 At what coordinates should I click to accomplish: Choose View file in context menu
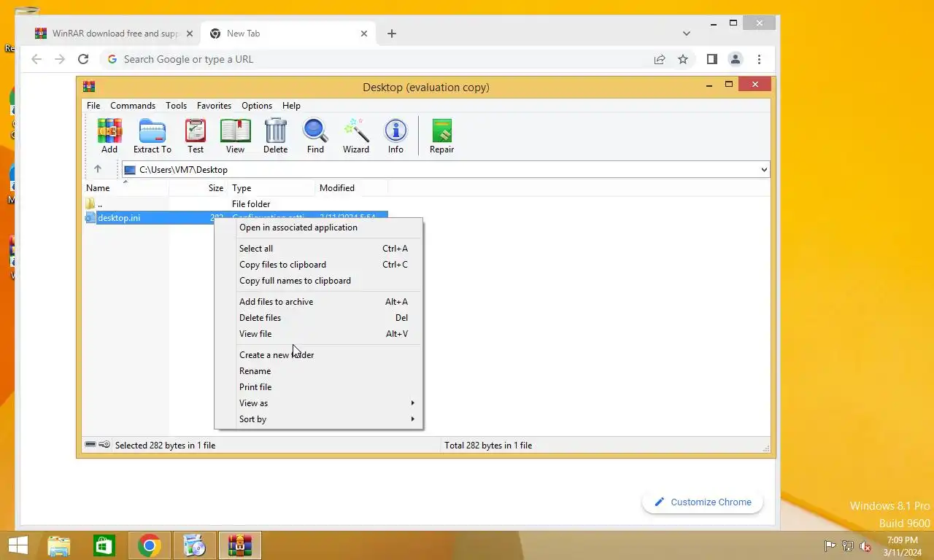319,334
